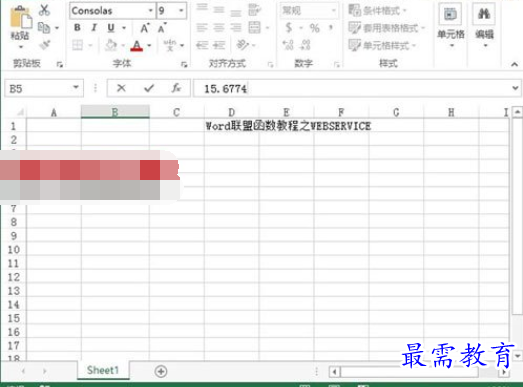Open the Name Box B5 dropdown arrow
This screenshot has height=387, width=523.
pyautogui.click(x=76, y=87)
